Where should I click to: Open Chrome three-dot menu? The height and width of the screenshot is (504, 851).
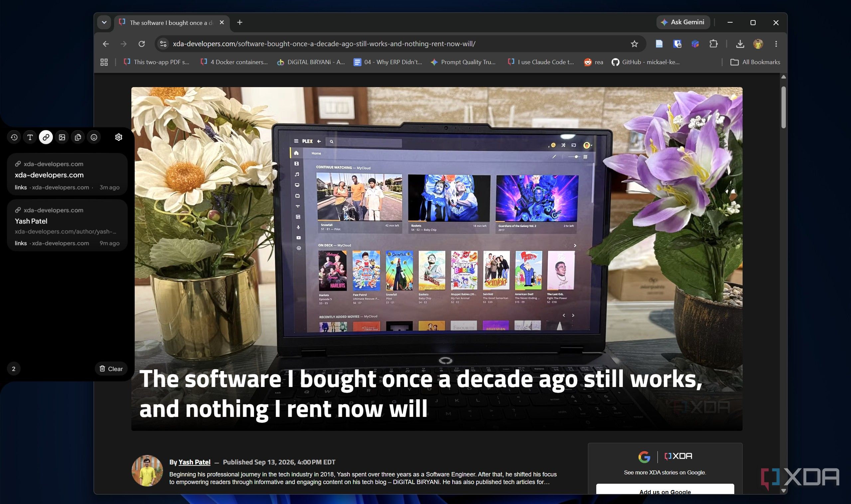click(776, 44)
